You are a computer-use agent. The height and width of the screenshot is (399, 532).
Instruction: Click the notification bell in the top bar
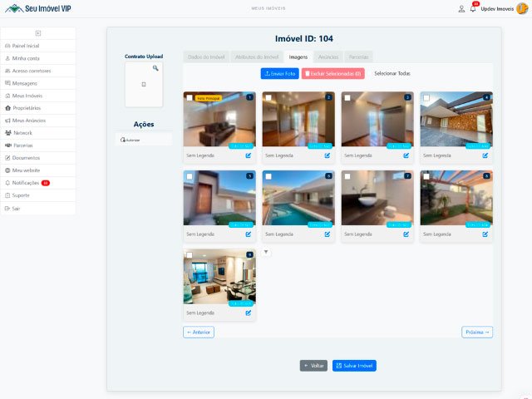coord(473,8)
